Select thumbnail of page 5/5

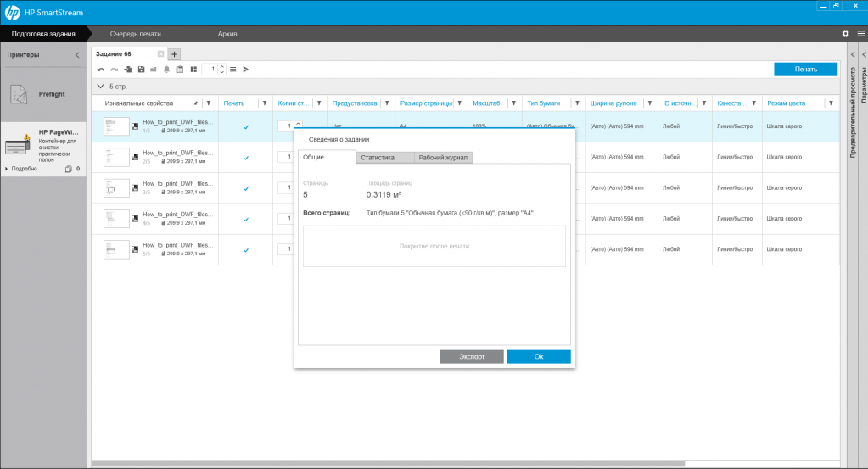pos(116,250)
